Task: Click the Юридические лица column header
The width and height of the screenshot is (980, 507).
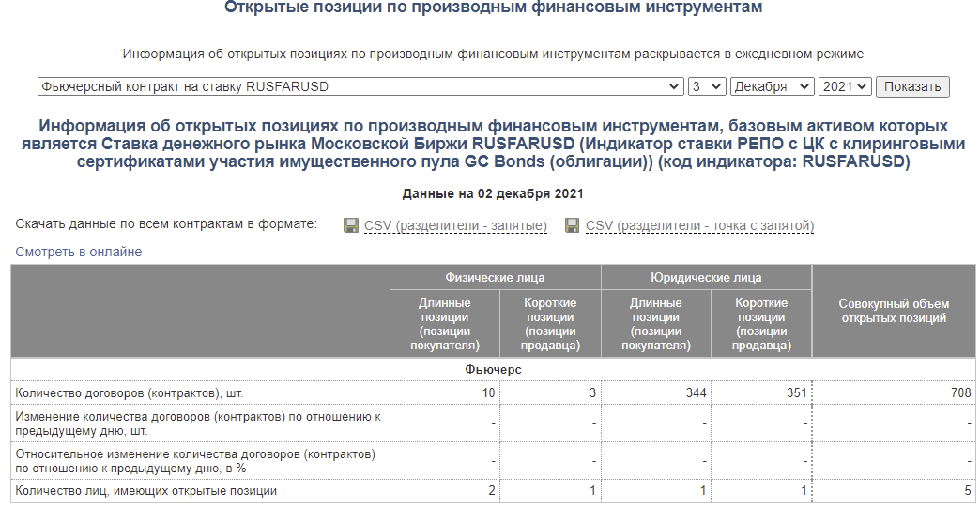Action: click(706, 278)
